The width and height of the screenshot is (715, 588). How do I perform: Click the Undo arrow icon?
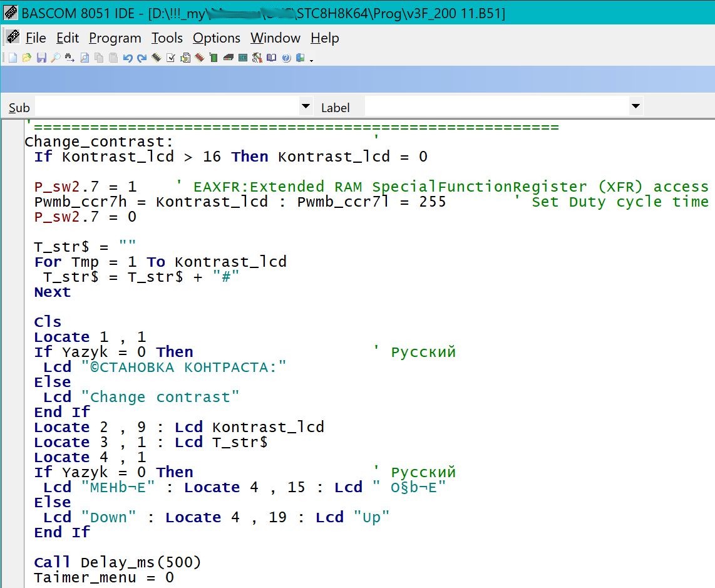[x=127, y=58]
